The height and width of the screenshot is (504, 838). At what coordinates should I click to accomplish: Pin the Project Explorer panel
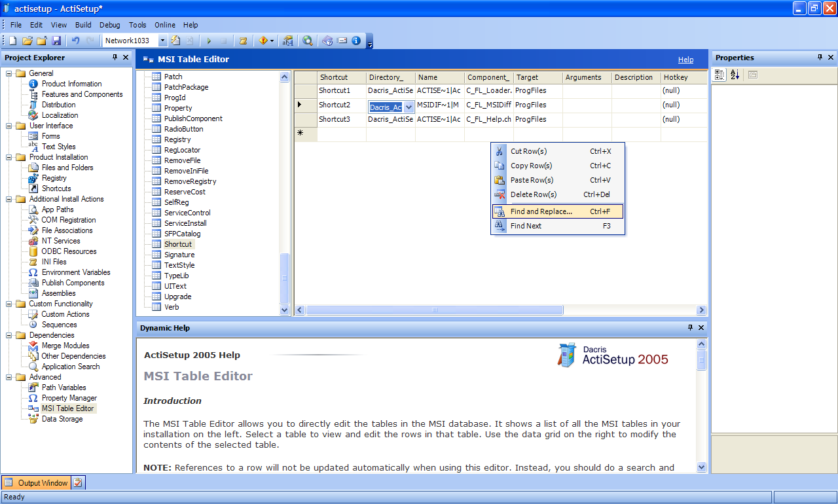pos(115,58)
